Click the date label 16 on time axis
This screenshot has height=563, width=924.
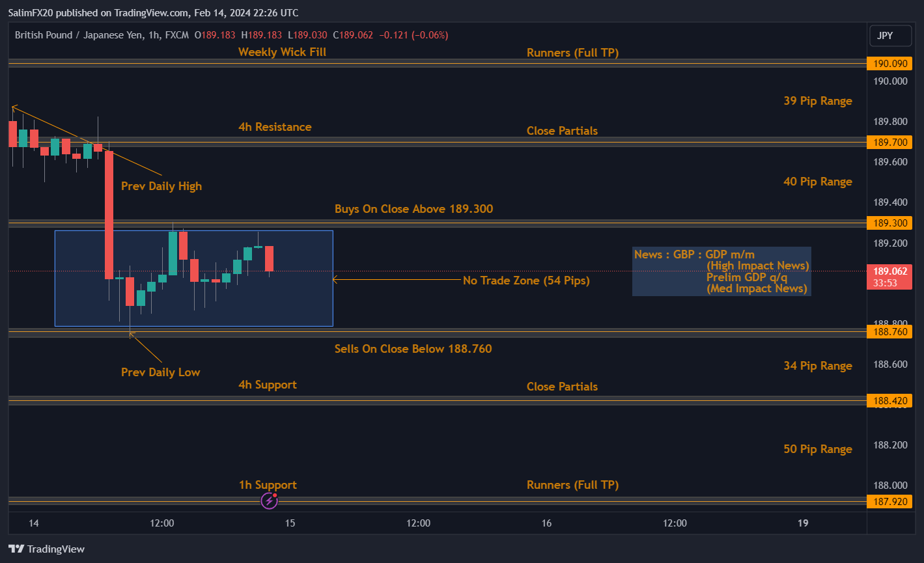pyautogui.click(x=546, y=523)
